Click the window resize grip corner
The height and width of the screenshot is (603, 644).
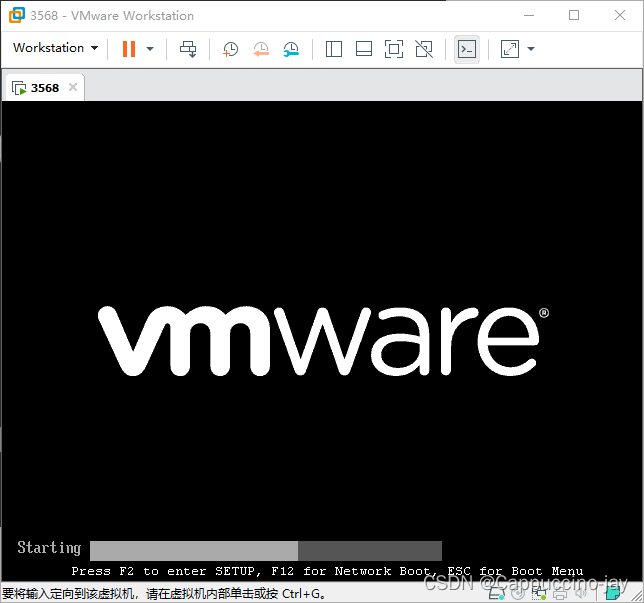(636, 595)
